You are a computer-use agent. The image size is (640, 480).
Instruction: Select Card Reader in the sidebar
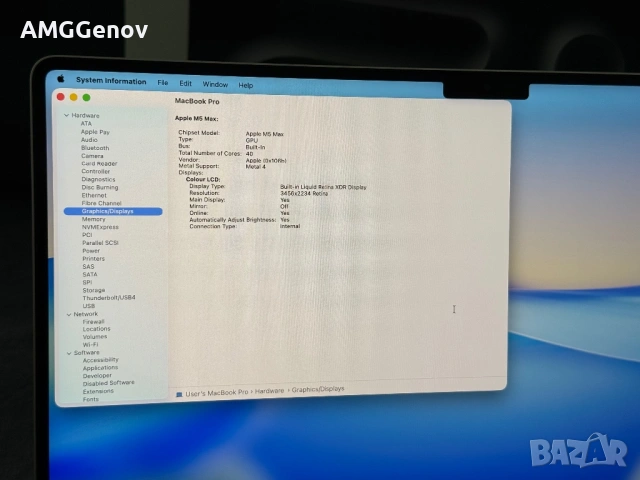(99, 164)
